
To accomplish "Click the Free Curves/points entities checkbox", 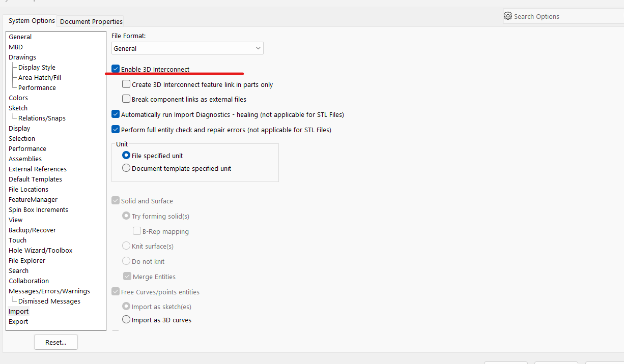I will [116, 292].
